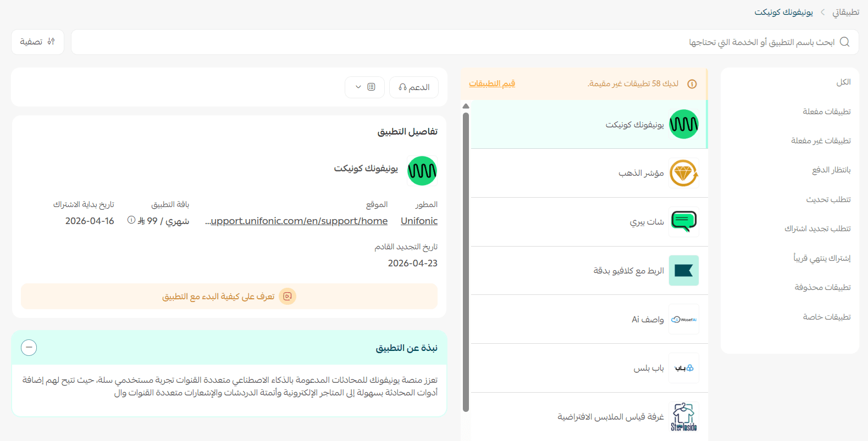868x441 pixels.
Task: Open غرفة قياس الملابس الافتراضية app row
Action: click(x=589, y=417)
